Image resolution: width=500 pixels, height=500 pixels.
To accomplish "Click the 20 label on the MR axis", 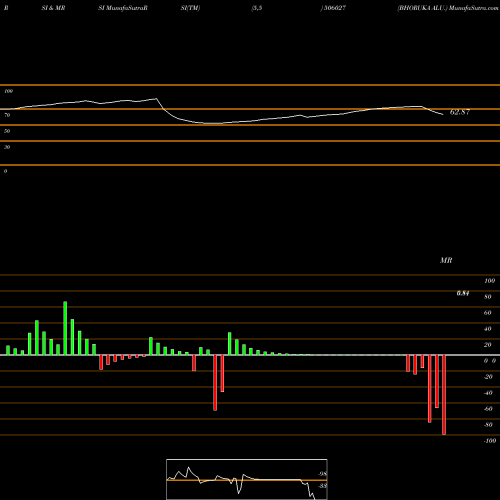I will (488, 345).
